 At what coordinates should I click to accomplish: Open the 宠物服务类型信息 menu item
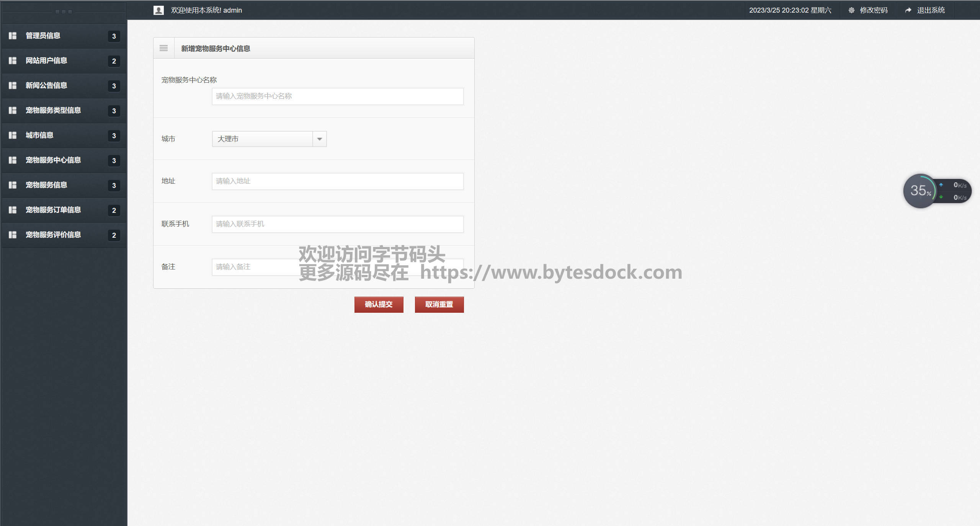[53, 110]
